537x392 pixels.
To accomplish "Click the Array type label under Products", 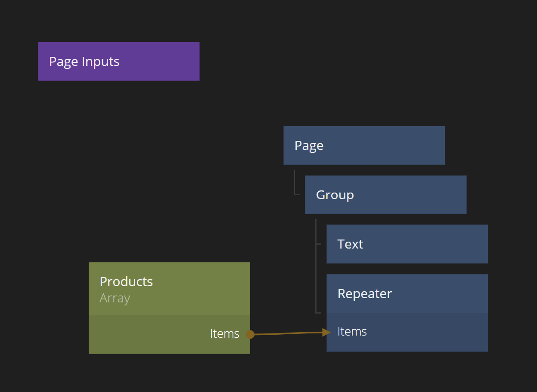I will tap(115, 298).
